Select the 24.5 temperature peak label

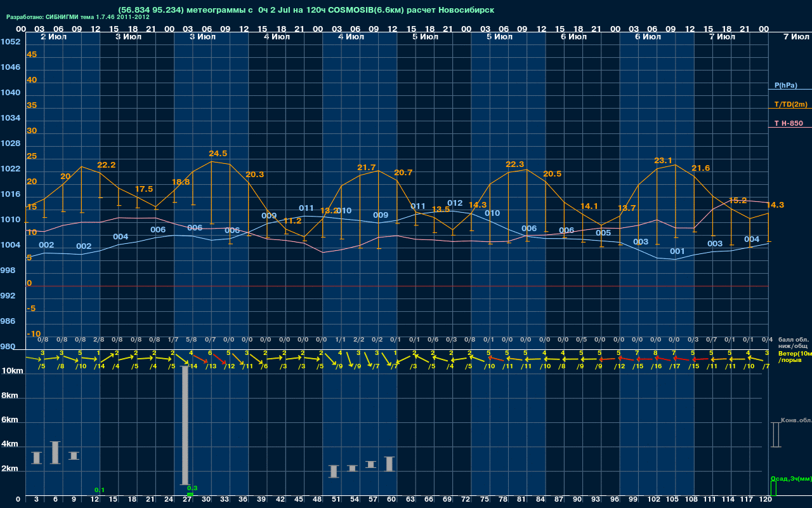(x=218, y=154)
